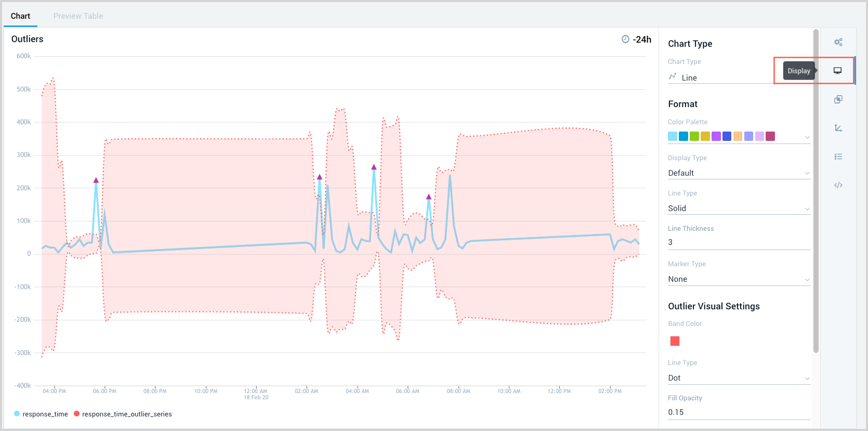Open the format Line Type dropdown showing Solid
Viewport: 868px width, 431px height.
[739, 208]
